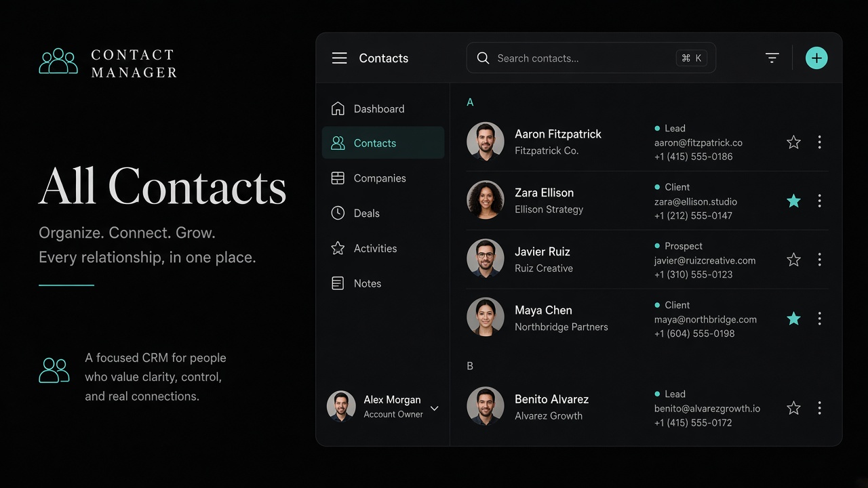
Task: Open more options for Javier Ruiz
Action: point(819,260)
